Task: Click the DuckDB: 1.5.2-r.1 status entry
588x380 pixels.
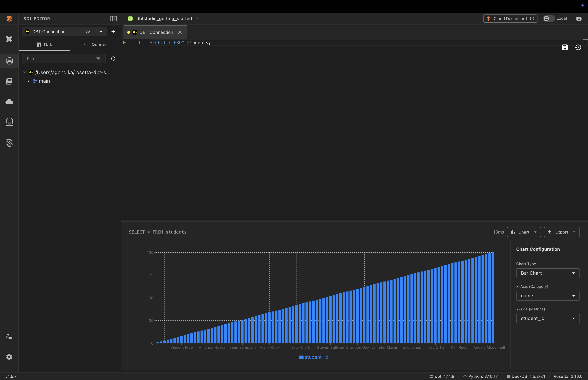Action: pos(526,376)
